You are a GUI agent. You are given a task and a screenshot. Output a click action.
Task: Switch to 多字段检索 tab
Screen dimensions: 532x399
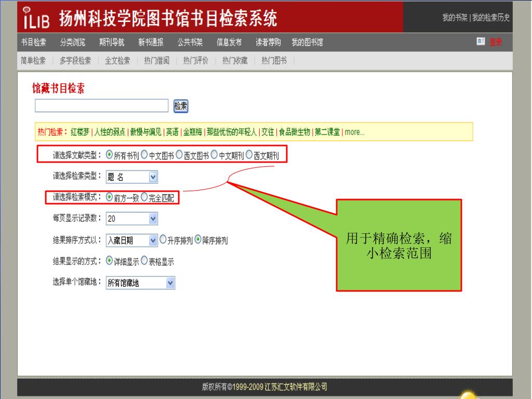[75, 61]
